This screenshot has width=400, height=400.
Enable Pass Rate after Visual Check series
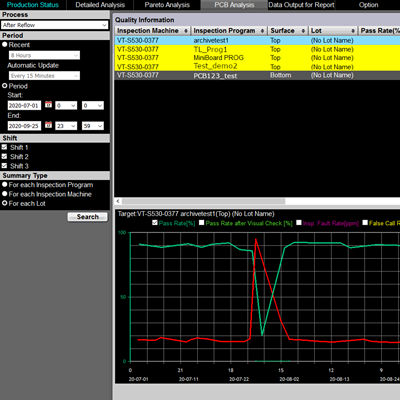pos(202,223)
